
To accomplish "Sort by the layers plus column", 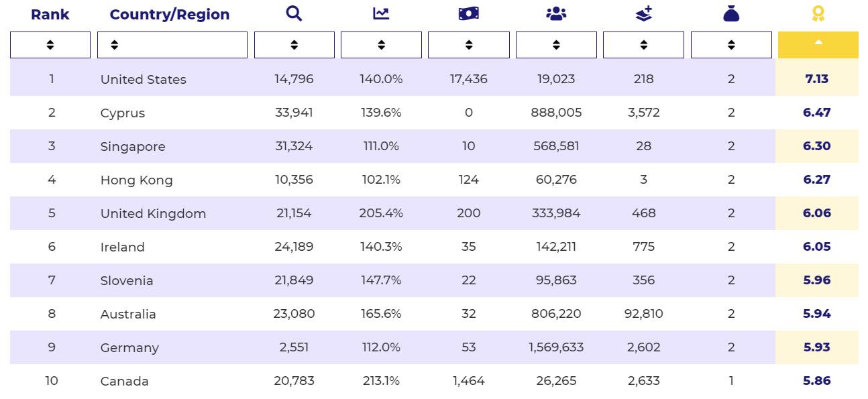I will click(644, 45).
